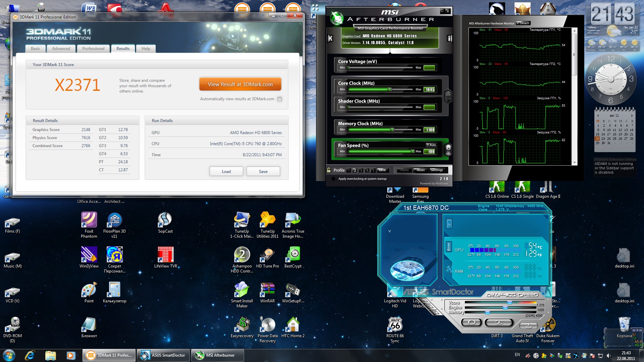Viewport: 644px width, 362px height.
Task: Launch Kombustor with Afterburner's K button
Action: pyautogui.click(x=330, y=38)
